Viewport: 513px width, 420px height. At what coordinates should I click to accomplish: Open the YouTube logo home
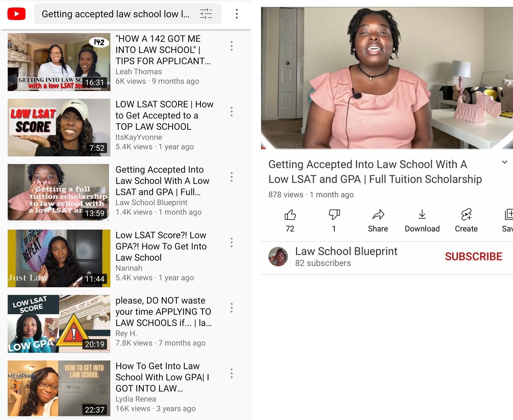(x=17, y=14)
